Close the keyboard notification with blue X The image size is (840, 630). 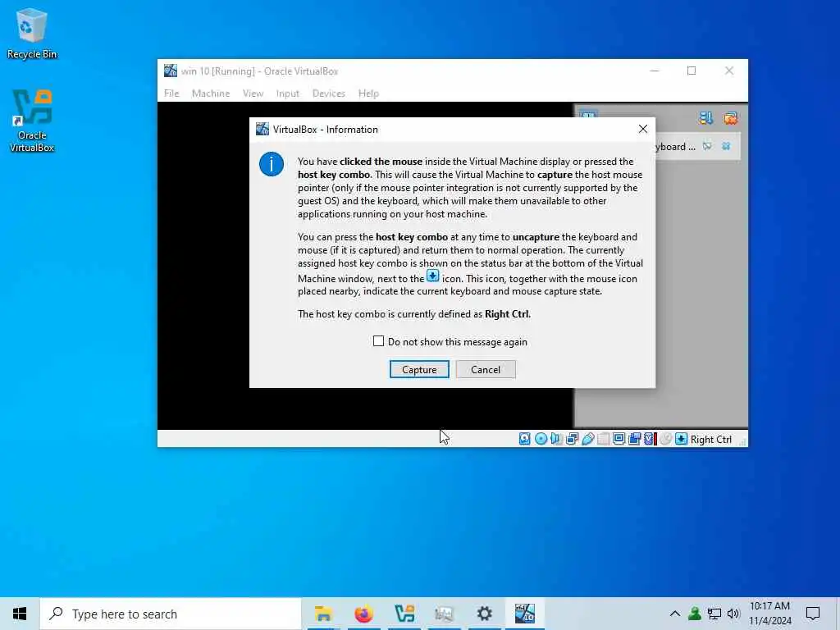726,146
